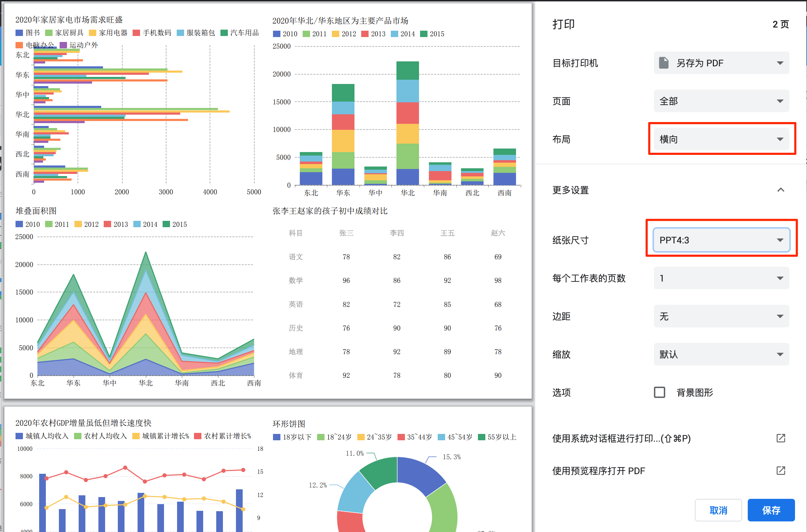
Task: Click the PDF document icon in printer field
Action: pyautogui.click(x=664, y=63)
